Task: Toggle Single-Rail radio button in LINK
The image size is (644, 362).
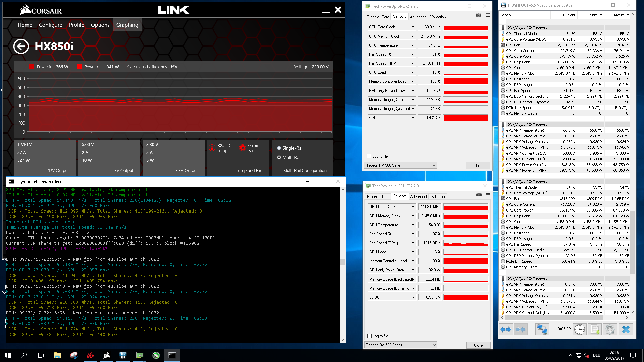Action: (x=279, y=147)
